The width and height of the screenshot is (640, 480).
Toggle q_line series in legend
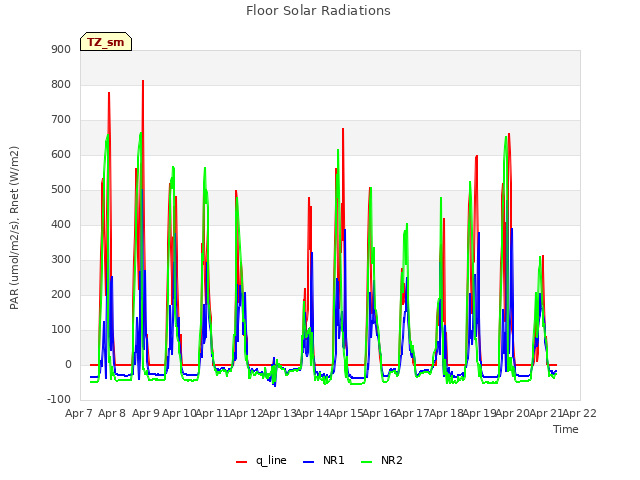coord(261,460)
